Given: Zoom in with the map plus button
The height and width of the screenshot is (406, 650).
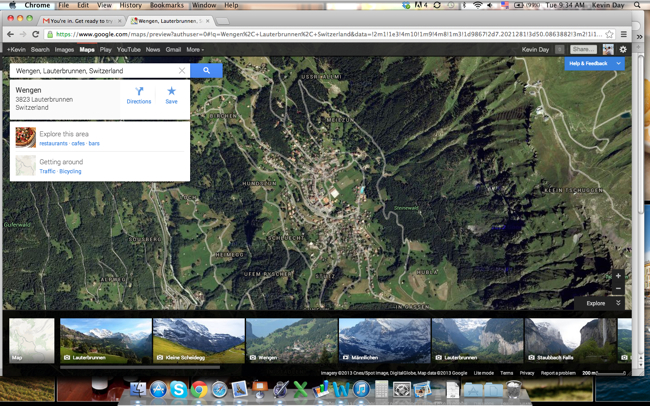Looking at the screenshot, I should tap(618, 276).
